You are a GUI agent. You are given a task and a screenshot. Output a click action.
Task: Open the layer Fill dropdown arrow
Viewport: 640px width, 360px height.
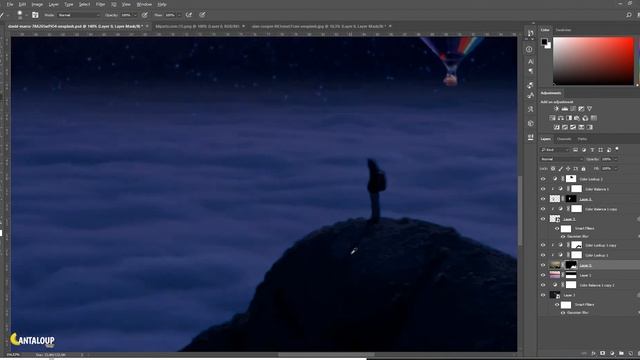click(x=616, y=169)
